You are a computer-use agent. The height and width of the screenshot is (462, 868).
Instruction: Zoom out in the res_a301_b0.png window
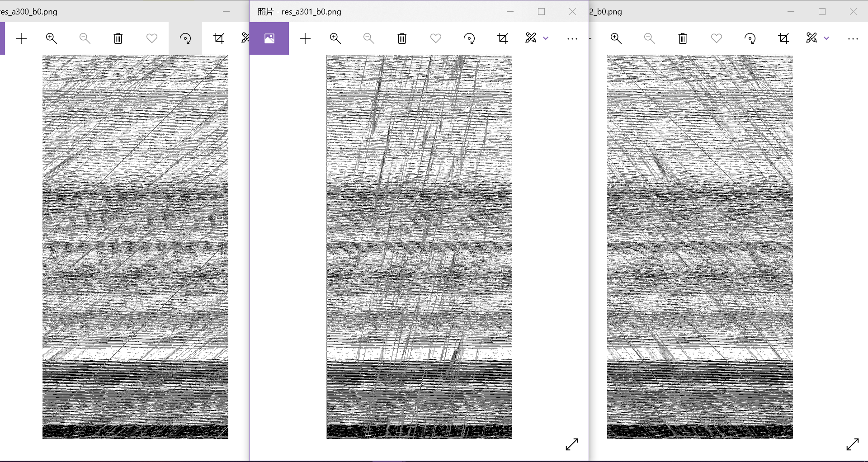(x=368, y=38)
